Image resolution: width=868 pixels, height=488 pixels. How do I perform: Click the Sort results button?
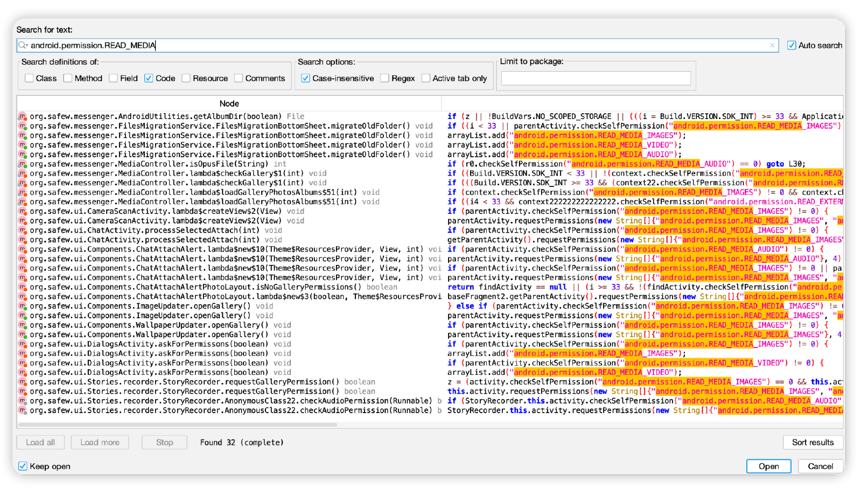point(813,442)
